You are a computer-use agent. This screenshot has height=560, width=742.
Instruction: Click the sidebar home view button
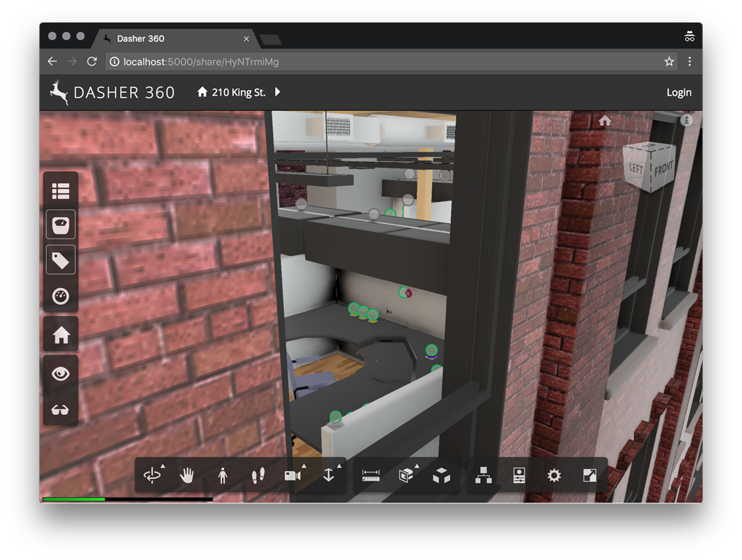pos(61,335)
